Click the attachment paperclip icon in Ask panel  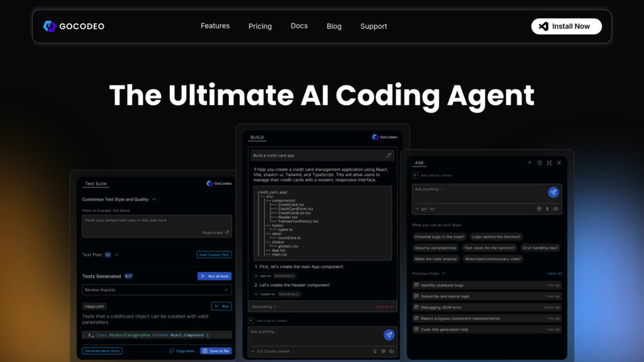point(548,209)
